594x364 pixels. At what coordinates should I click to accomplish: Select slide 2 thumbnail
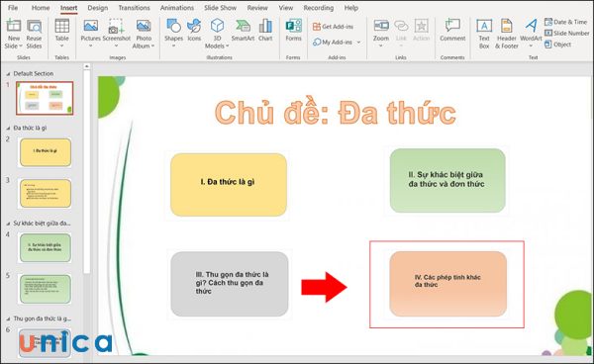coord(46,152)
